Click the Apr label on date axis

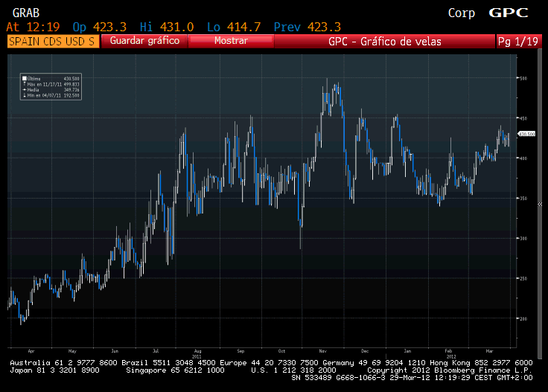(x=31, y=351)
